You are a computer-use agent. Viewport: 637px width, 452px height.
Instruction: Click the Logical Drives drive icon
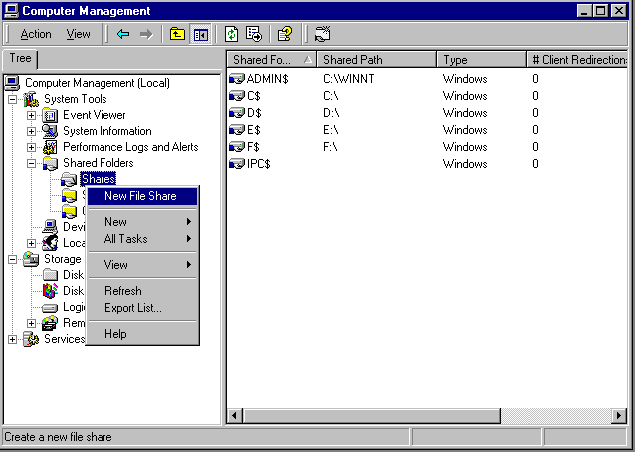coord(50,307)
